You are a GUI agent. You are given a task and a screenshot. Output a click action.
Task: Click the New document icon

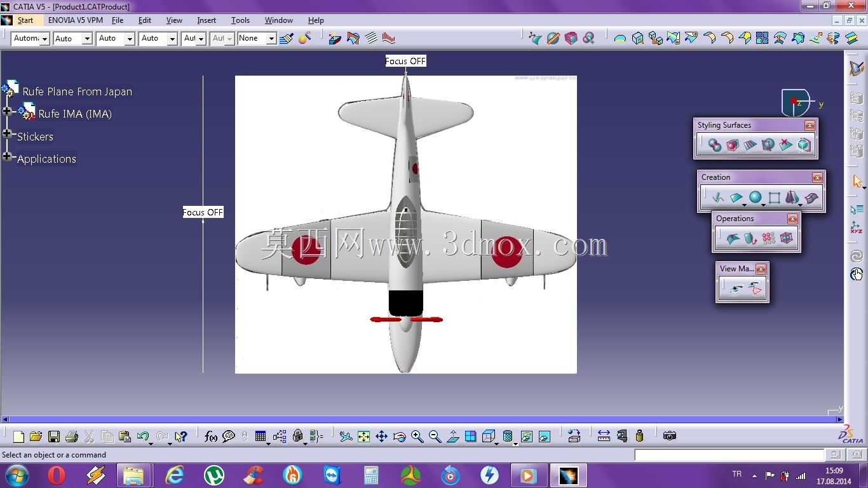pyautogui.click(x=18, y=436)
